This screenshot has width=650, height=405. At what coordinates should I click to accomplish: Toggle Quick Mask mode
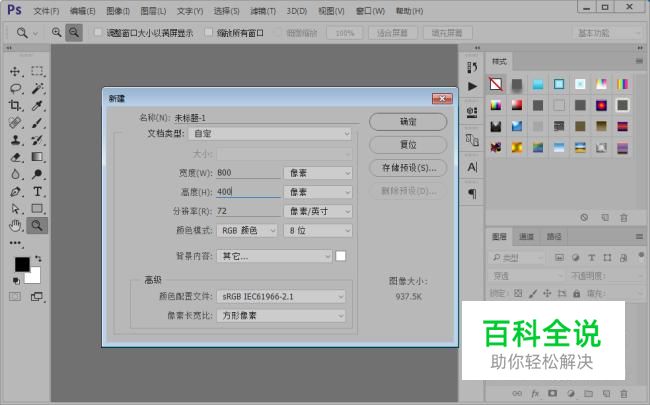15,296
